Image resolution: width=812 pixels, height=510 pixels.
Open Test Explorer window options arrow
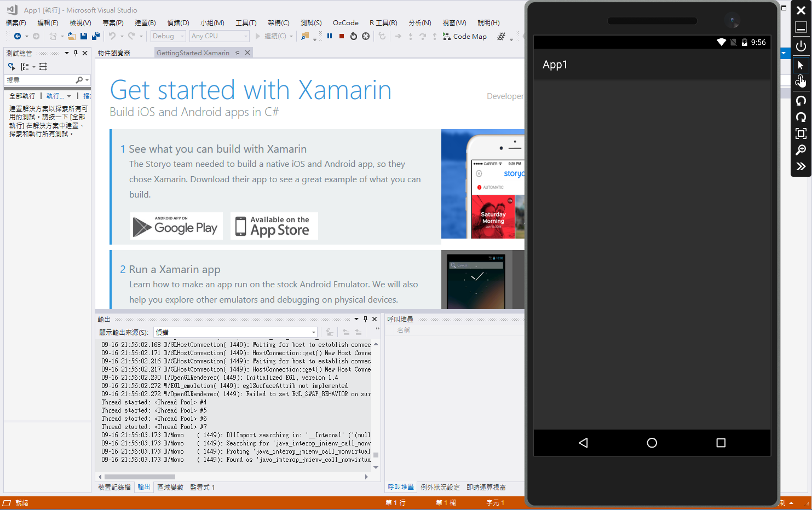coord(67,53)
